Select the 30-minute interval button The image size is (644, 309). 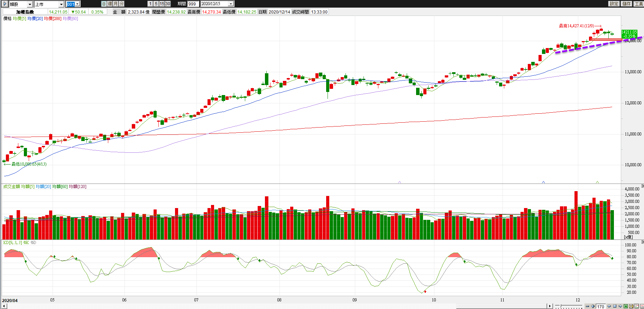point(168,4)
